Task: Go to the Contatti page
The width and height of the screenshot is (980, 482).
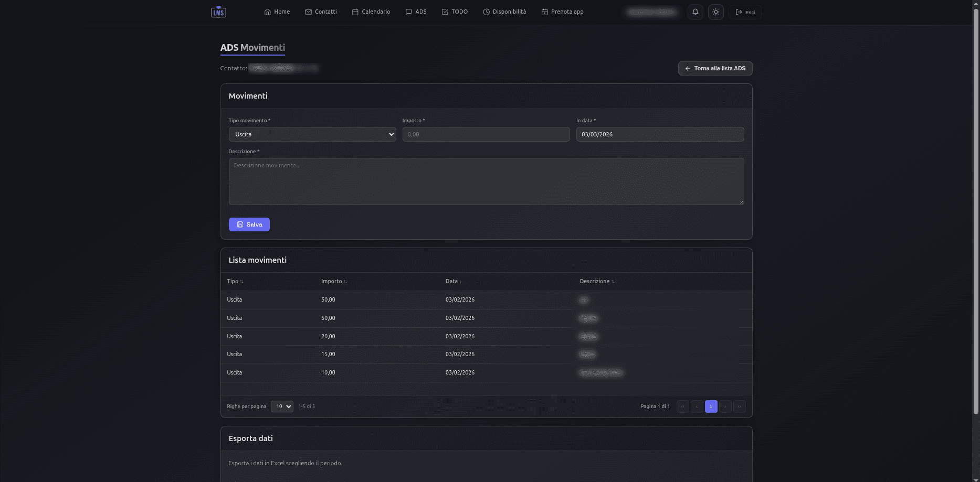Action: point(321,12)
